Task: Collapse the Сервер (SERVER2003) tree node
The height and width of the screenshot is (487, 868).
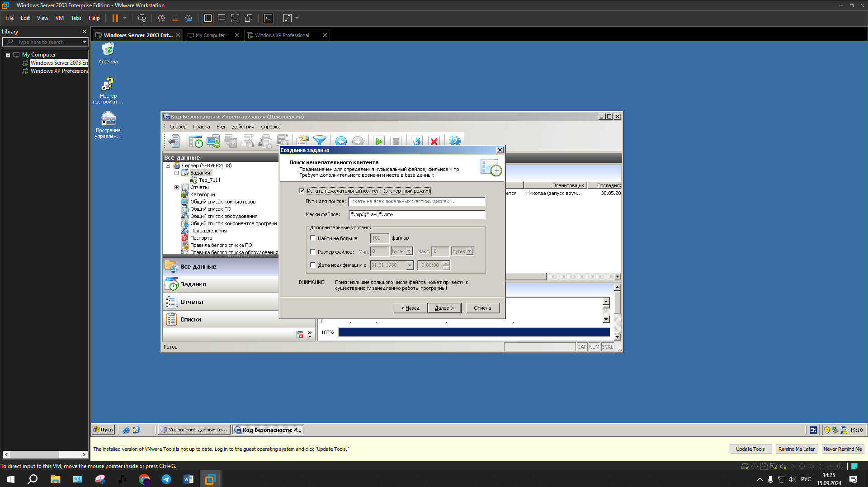Action: [x=168, y=166]
